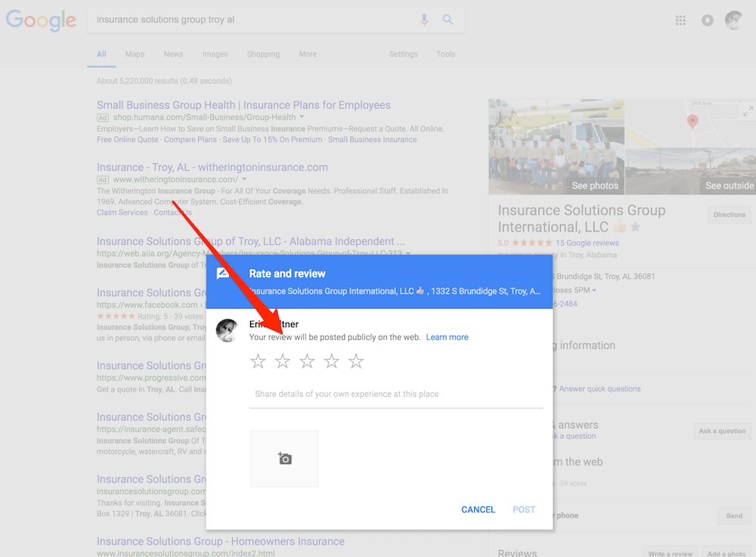
Task: Click the red map location pin
Action: point(692,122)
